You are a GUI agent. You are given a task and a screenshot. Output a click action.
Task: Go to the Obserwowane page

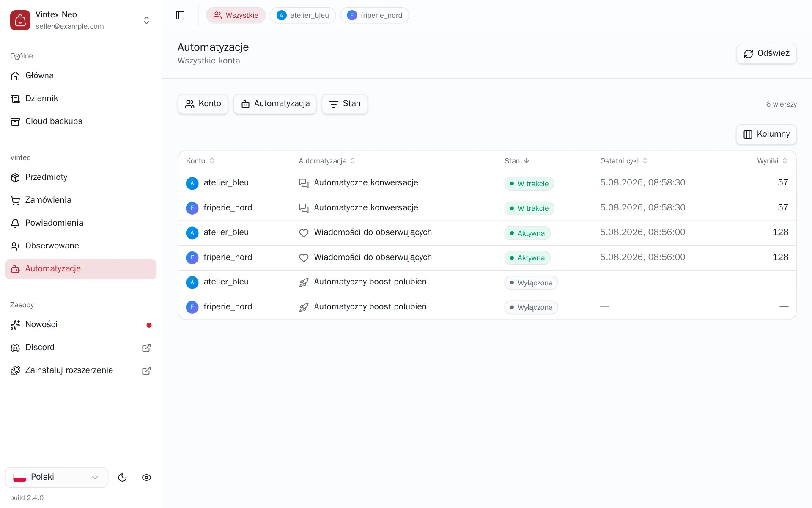coord(81,246)
